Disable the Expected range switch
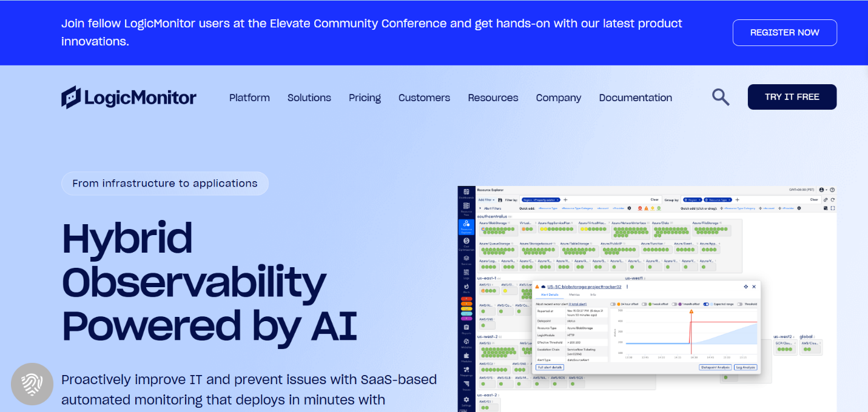This screenshot has height=412, width=868. (x=706, y=304)
